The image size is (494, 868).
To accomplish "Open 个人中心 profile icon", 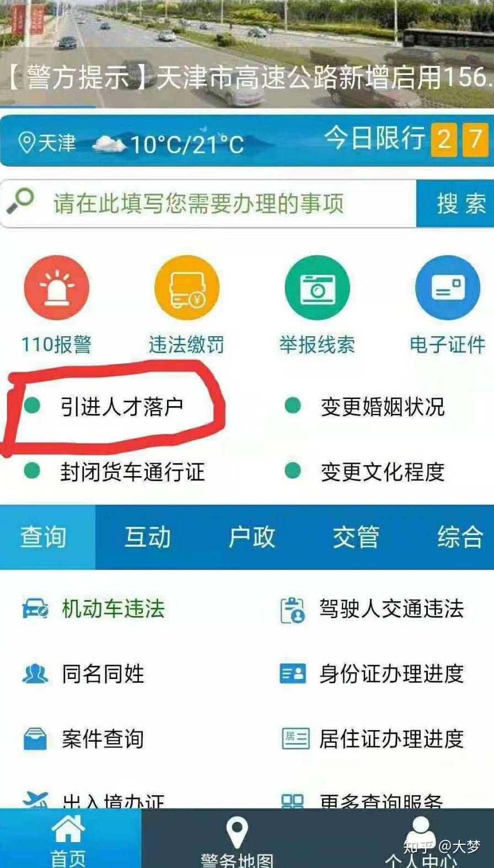I will click(421, 832).
